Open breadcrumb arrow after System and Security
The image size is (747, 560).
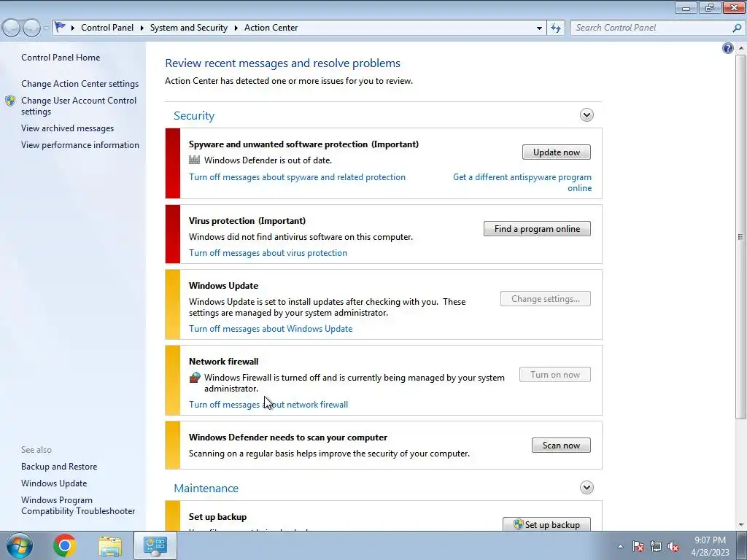[x=236, y=28]
